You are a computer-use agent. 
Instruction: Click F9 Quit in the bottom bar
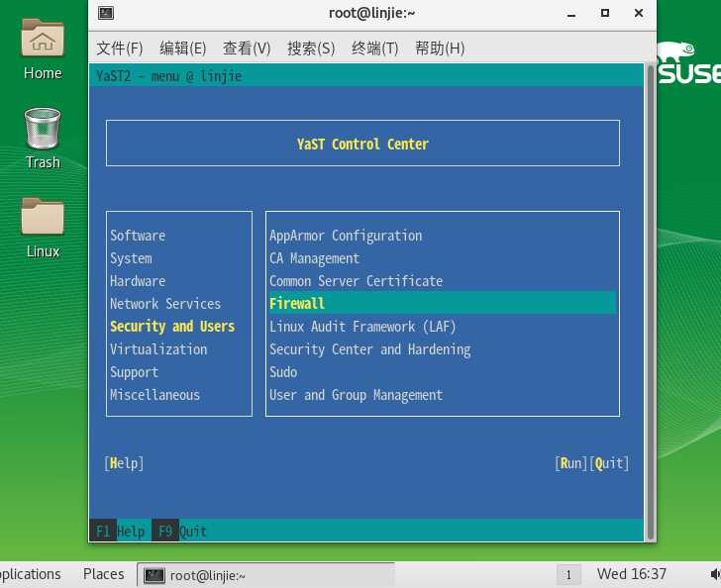point(181,532)
